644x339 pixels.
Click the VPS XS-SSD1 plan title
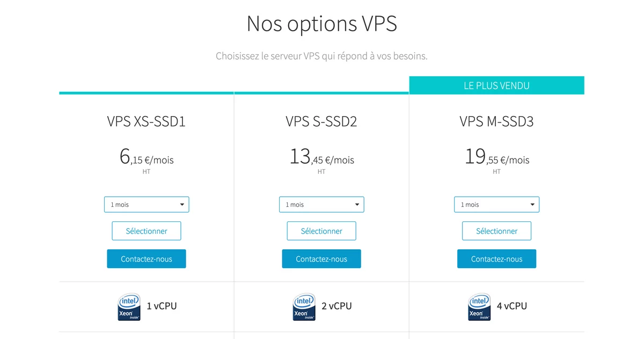(x=147, y=122)
